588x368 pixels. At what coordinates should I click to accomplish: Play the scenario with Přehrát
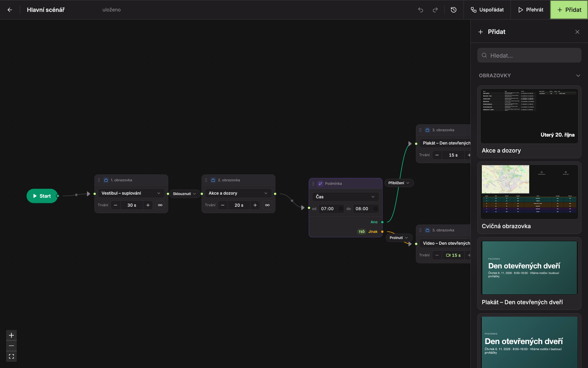click(x=530, y=10)
